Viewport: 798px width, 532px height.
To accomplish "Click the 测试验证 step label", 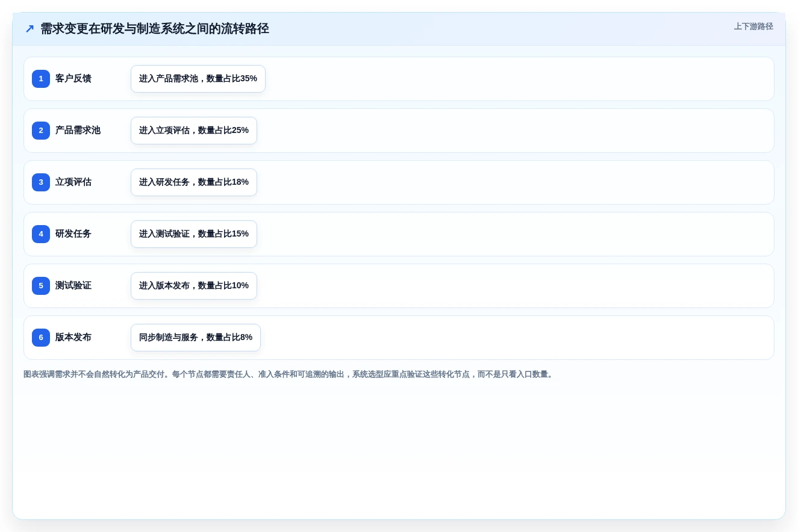I will [73, 286].
